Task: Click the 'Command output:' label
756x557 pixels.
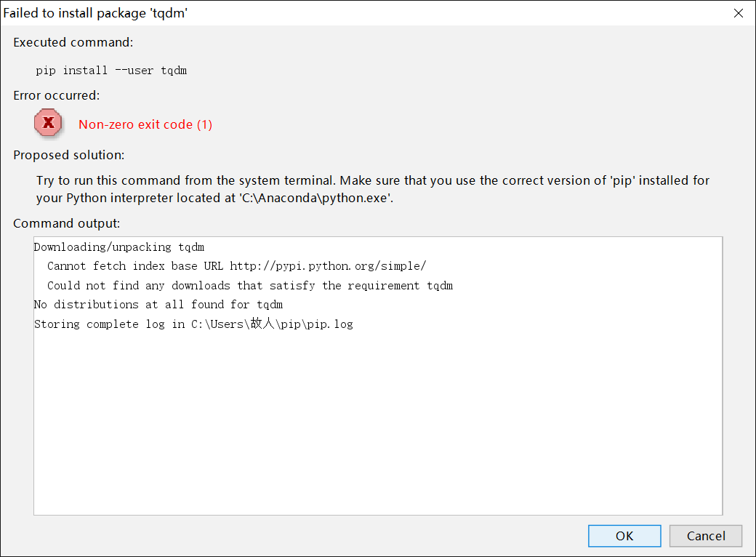Action: 66,223
